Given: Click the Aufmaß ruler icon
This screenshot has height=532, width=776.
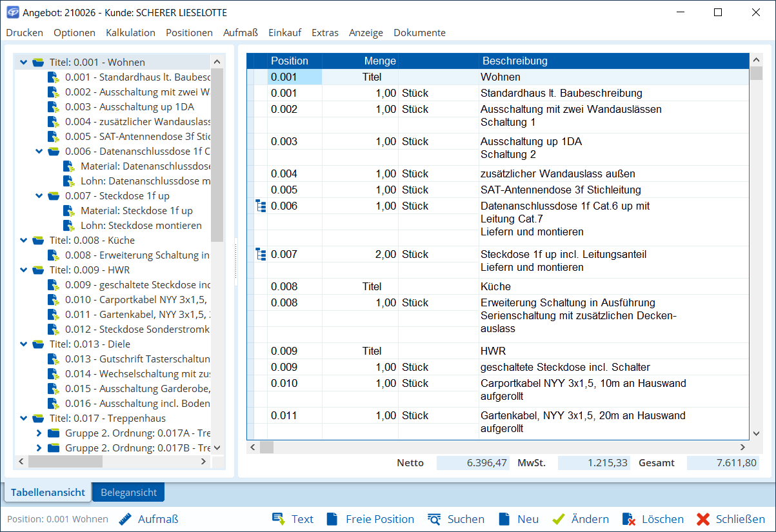Looking at the screenshot, I should click(x=125, y=519).
